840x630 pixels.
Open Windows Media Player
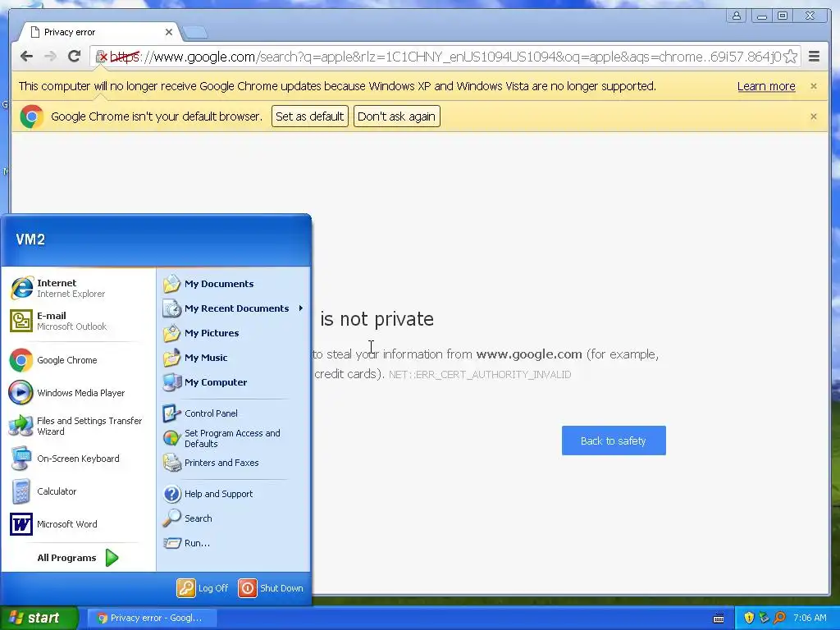(78, 393)
